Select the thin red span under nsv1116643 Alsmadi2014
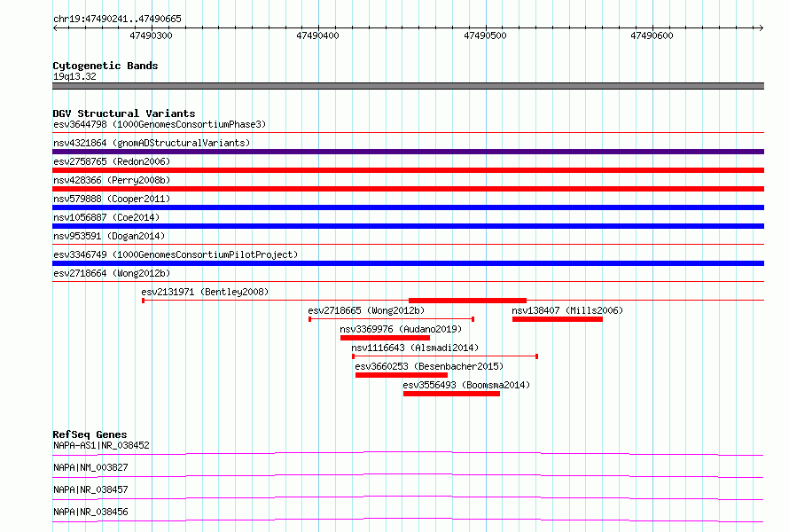This screenshot has height=532, width=789. click(445, 356)
